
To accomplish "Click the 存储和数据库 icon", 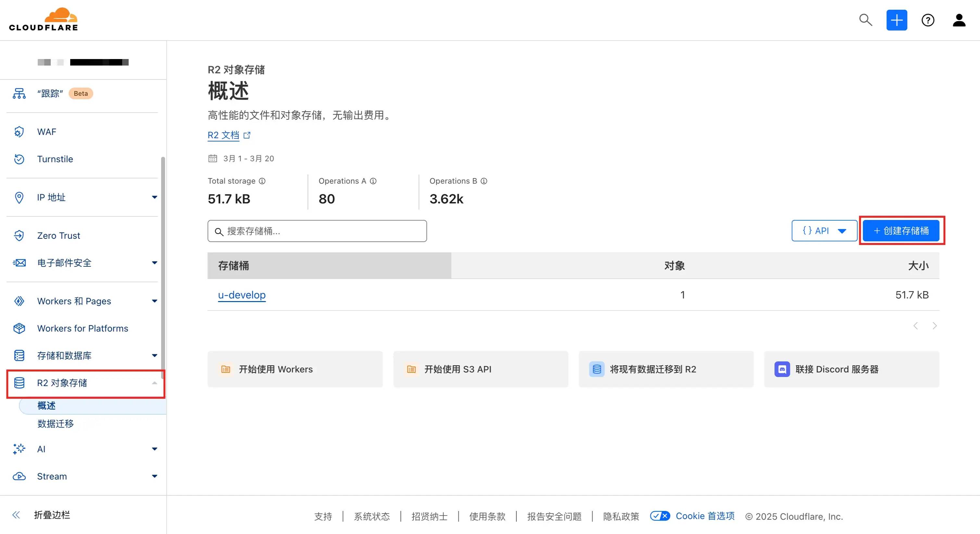I will [19, 355].
